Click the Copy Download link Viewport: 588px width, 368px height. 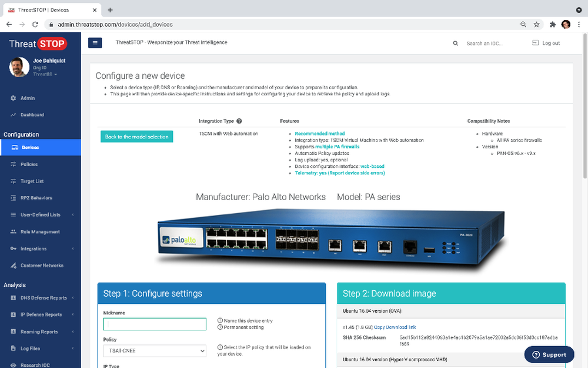coord(395,327)
